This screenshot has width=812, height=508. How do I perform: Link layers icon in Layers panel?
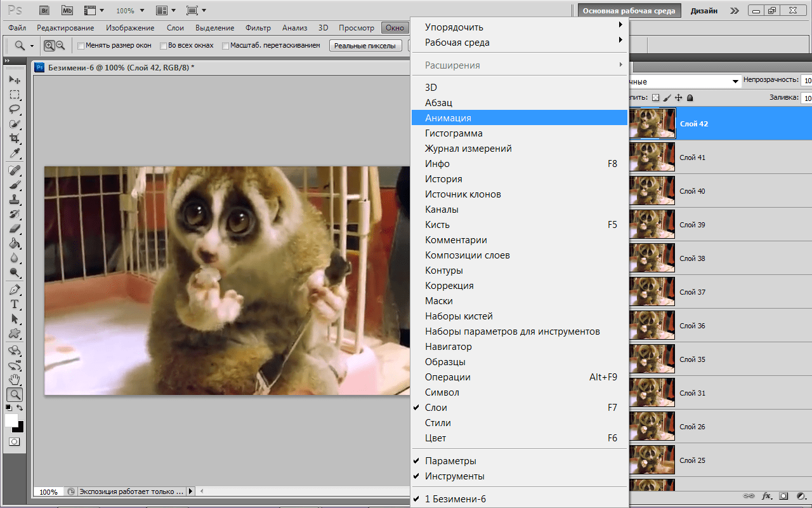click(x=749, y=496)
